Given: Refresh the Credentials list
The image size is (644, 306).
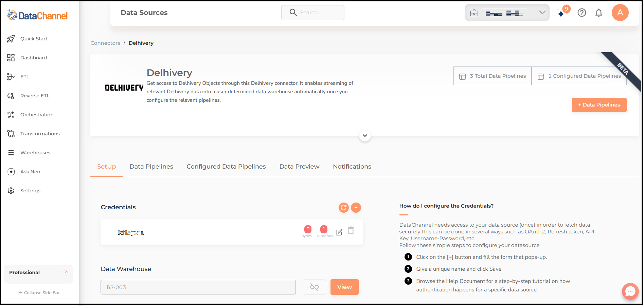Looking at the screenshot, I should click(x=344, y=208).
